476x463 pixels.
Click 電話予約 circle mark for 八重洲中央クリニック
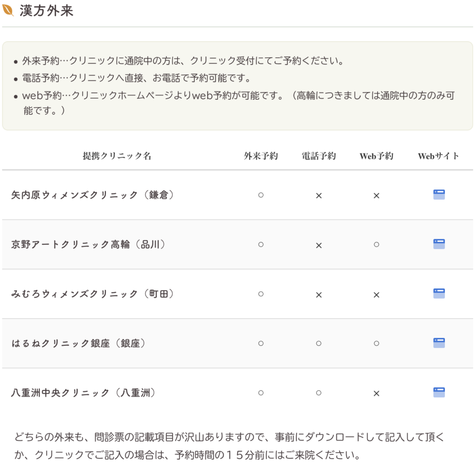coord(319,393)
